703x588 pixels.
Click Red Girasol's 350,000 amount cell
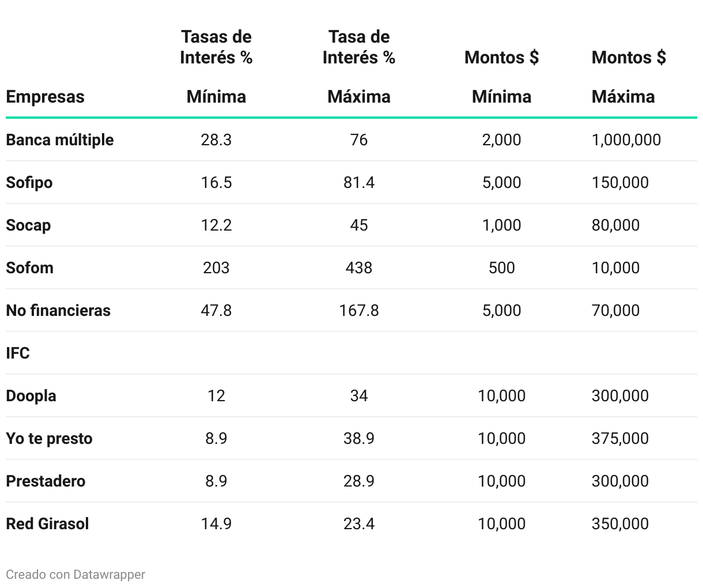point(620,524)
